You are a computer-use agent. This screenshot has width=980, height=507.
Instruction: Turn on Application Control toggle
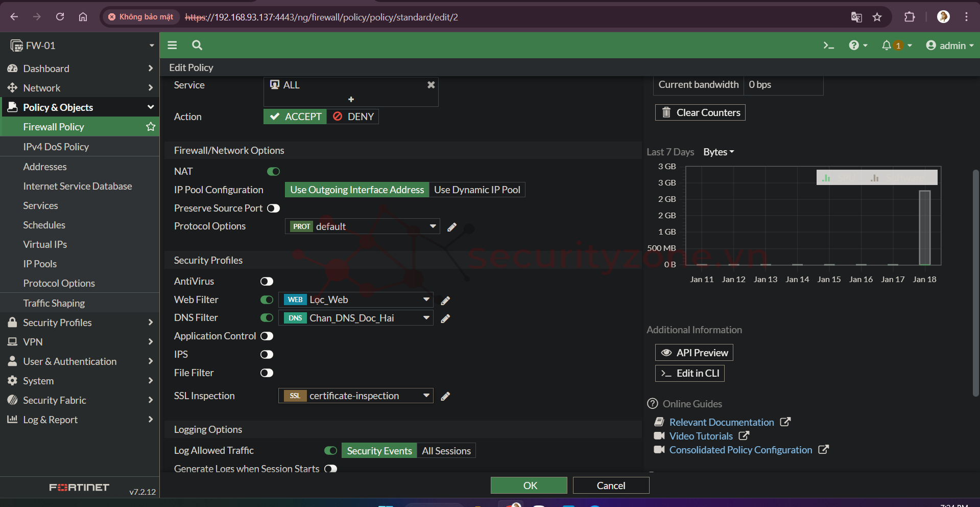tap(267, 336)
